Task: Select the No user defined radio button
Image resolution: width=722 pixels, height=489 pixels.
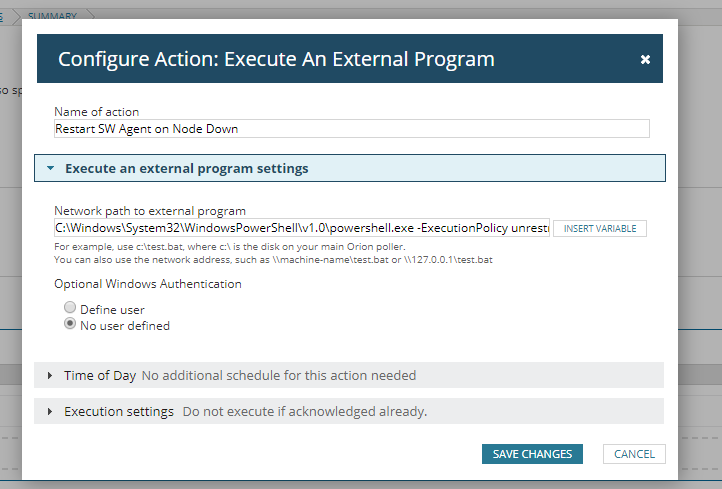Action: (x=70, y=325)
